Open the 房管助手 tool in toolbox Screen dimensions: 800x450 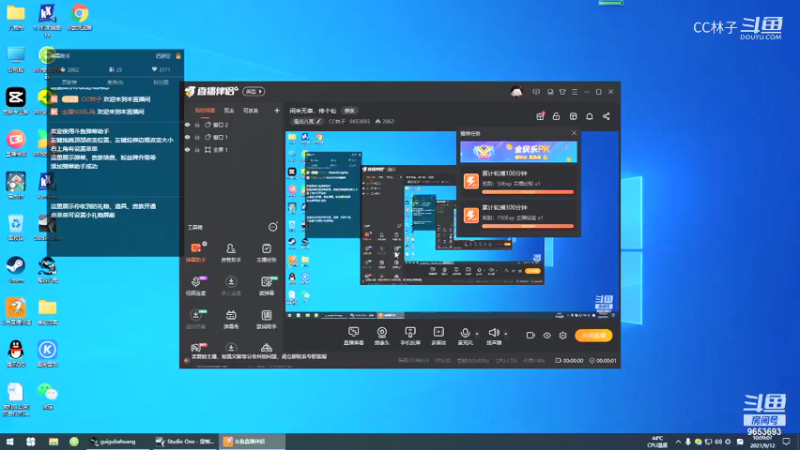[231, 253]
